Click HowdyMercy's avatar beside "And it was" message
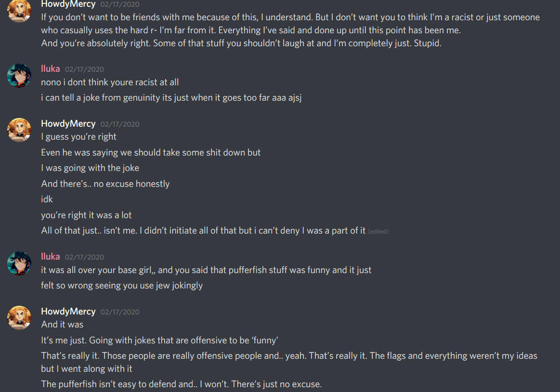560x392 pixels. (19, 318)
